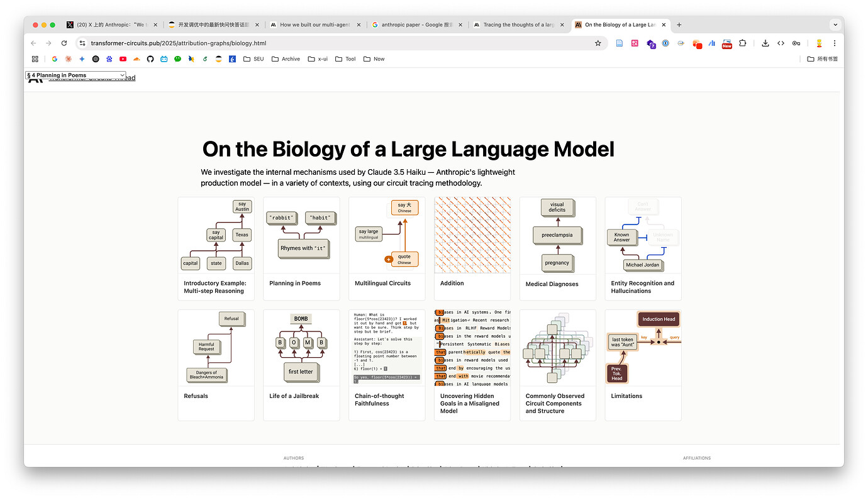
Task: Open the Entity Recognition and Hallucinations card
Action: tap(643, 248)
